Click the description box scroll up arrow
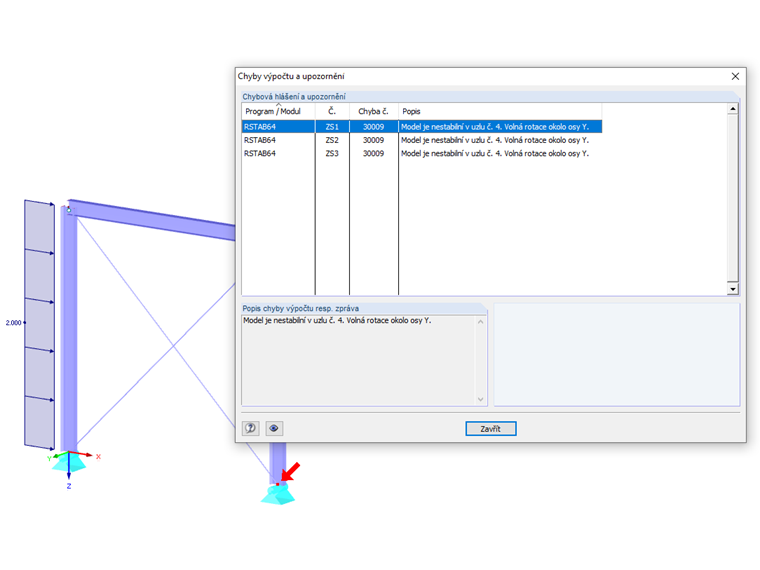The image size is (760, 570). click(480, 322)
